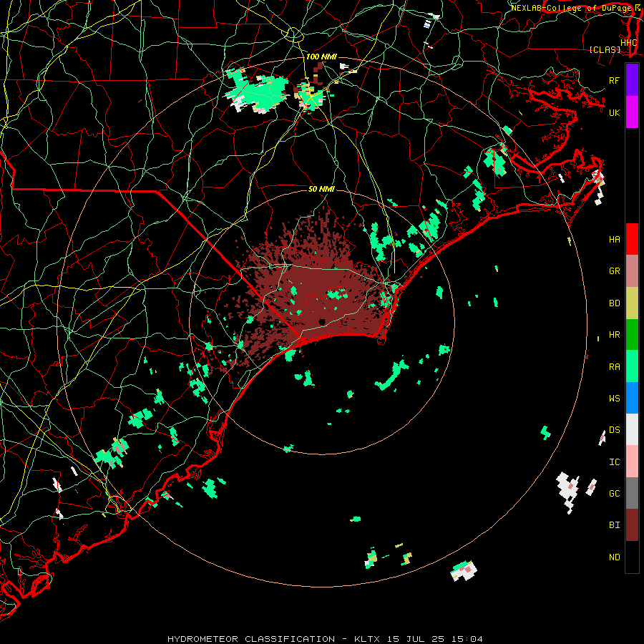Click the "50 NMI" range ring label

(321, 189)
